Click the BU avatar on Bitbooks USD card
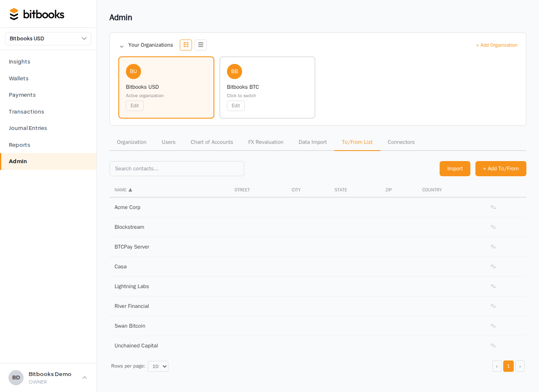Viewport: 539px width, 392px height. (x=133, y=72)
